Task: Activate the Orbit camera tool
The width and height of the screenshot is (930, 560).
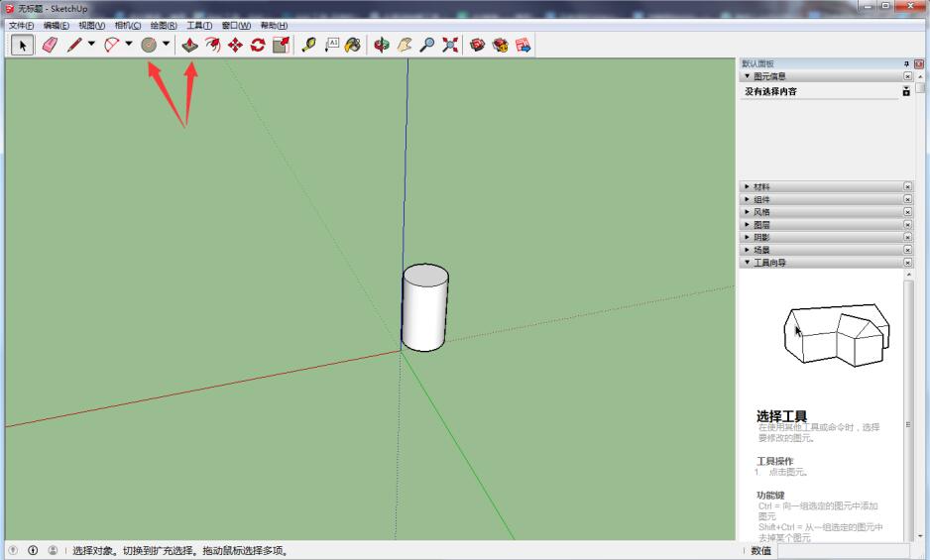Action: click(382, 45)
